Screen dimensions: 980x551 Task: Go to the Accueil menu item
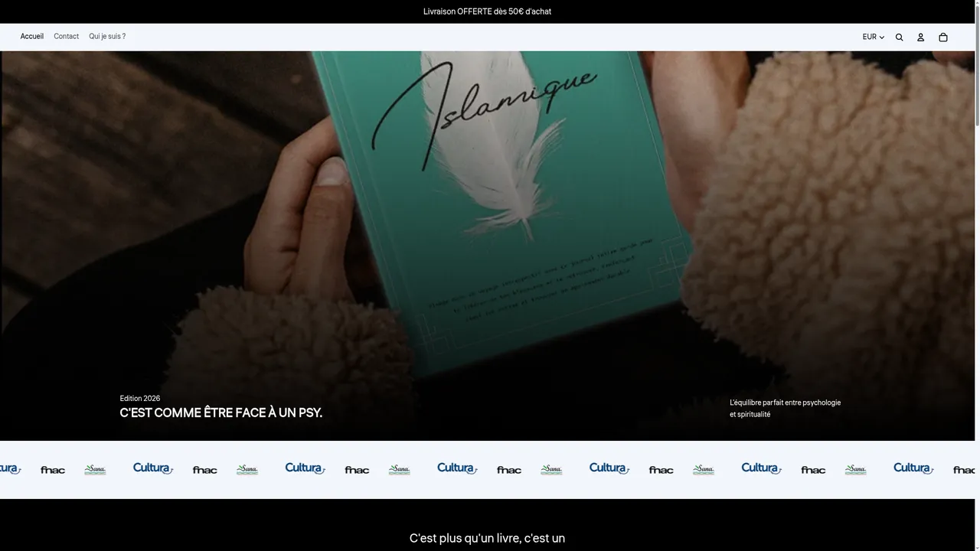point(32,37)
